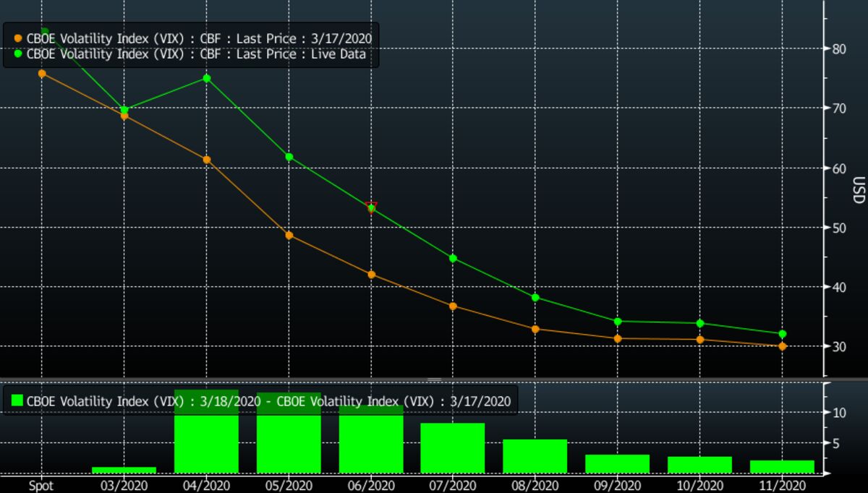This screenshot has height=493, width=868.
Task: Click the orange 08/2020 data point
Action: pos(535,328)
